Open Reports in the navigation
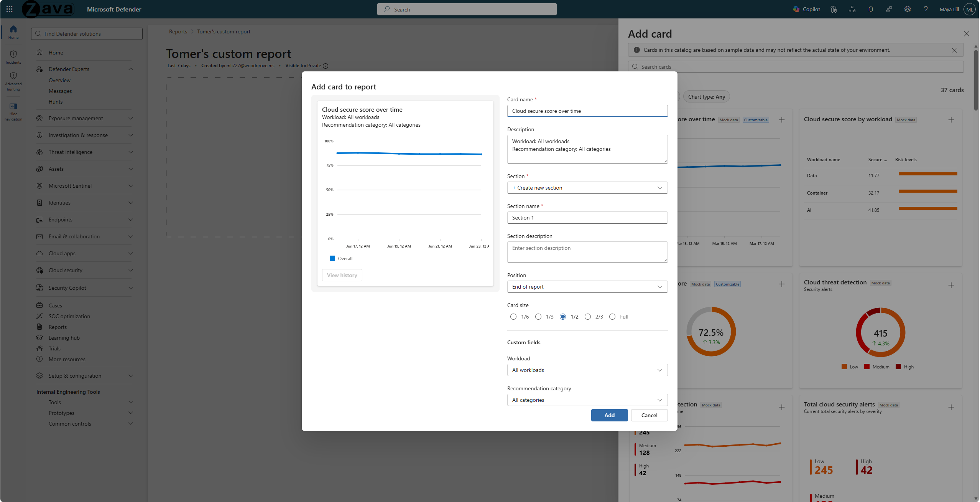This screenshot has width=980, height=502. point(58,327)
